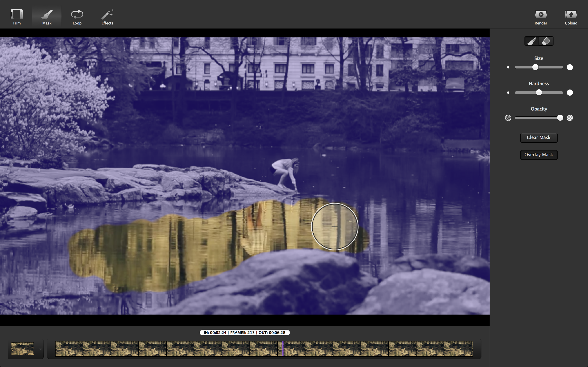Viewport: 588px width, 367px height.
Task: Click the Upload icon
Action: click(571, 14)
